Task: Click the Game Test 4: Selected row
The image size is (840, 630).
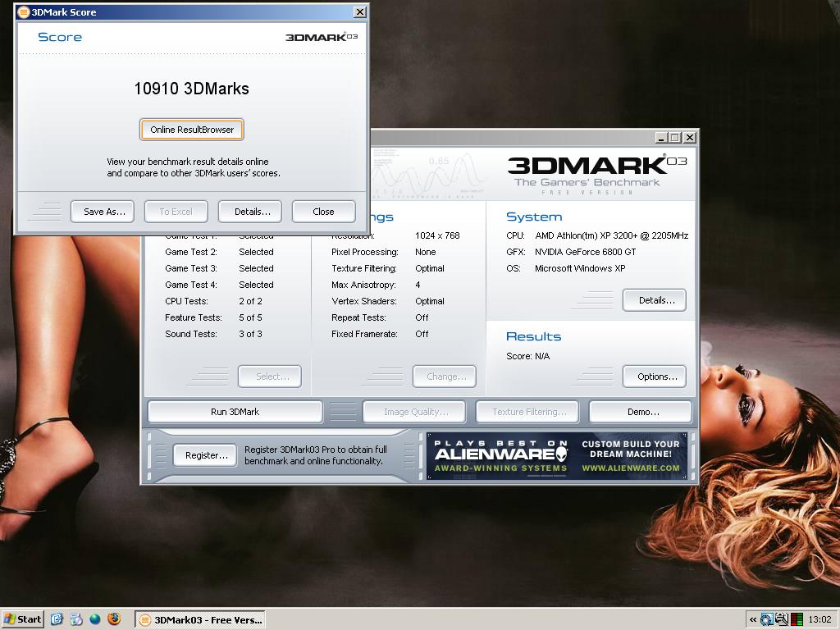Action: (x=219, y=285)
